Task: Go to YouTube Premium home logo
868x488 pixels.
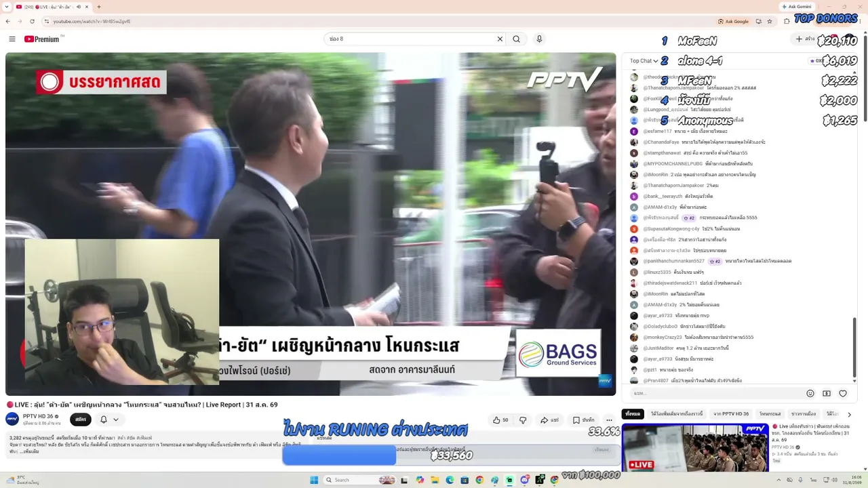Action: [x=42, y=39]
